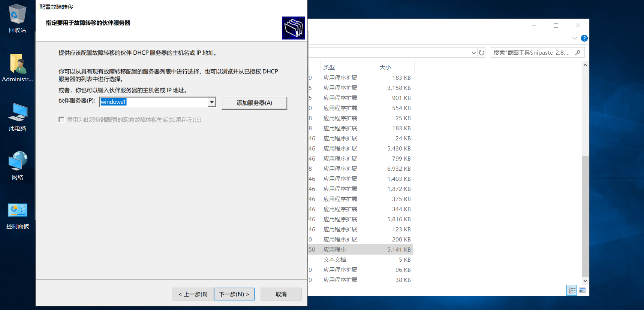Toggle the reuse existing failover relationship checkbox

(x=61, y=119)
